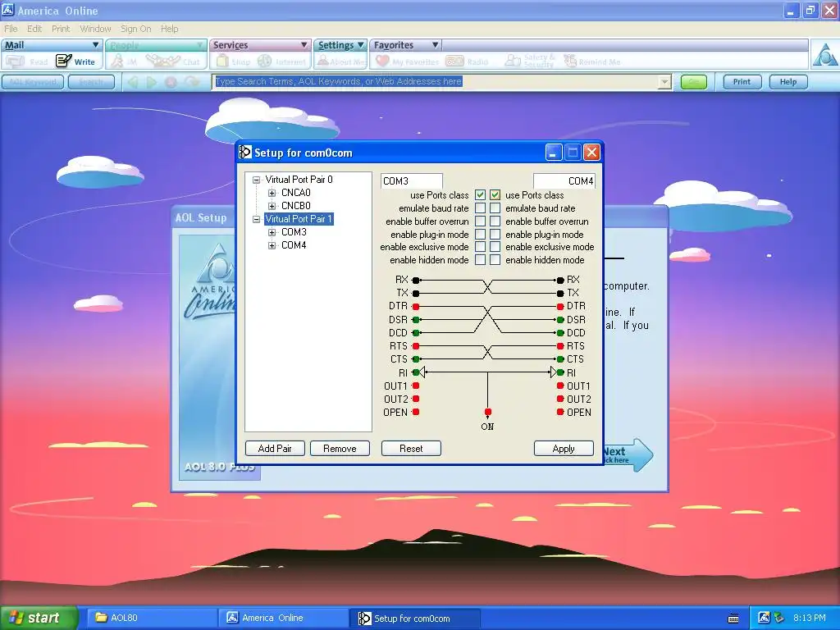Expand the COM4 tree node

click(272, 245)
